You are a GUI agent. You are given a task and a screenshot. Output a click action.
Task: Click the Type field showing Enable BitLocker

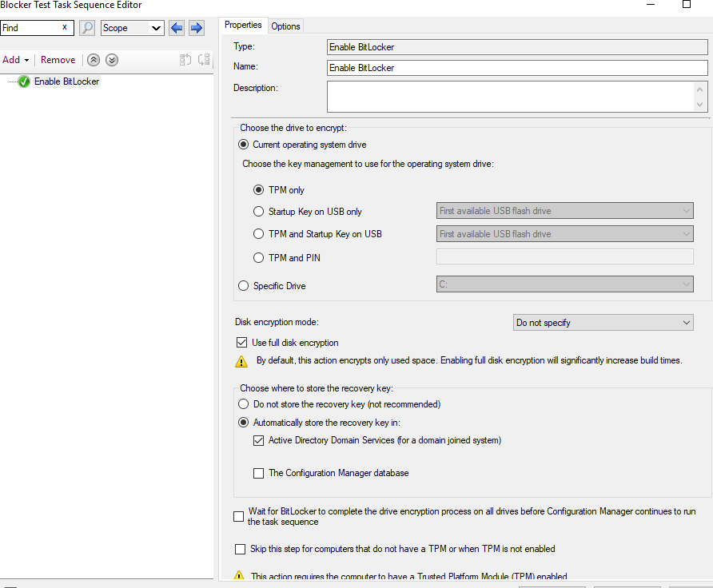click(517, 47)
